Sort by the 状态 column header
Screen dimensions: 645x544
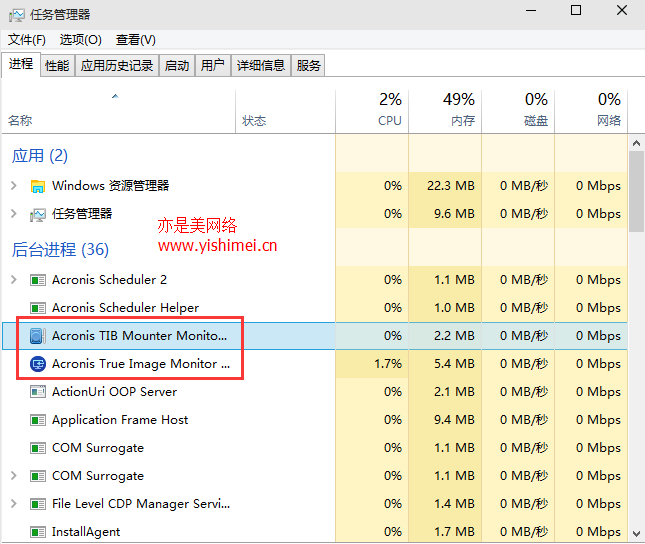tap(285, 111)
